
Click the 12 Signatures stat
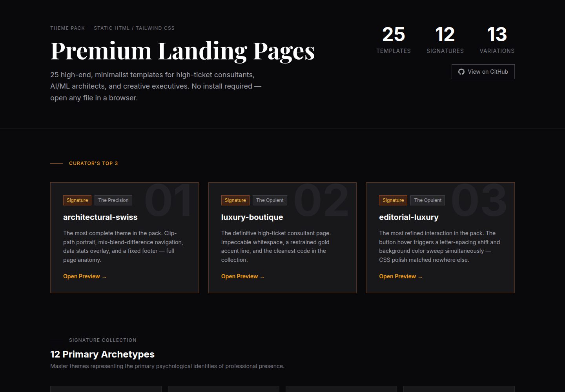445,40
